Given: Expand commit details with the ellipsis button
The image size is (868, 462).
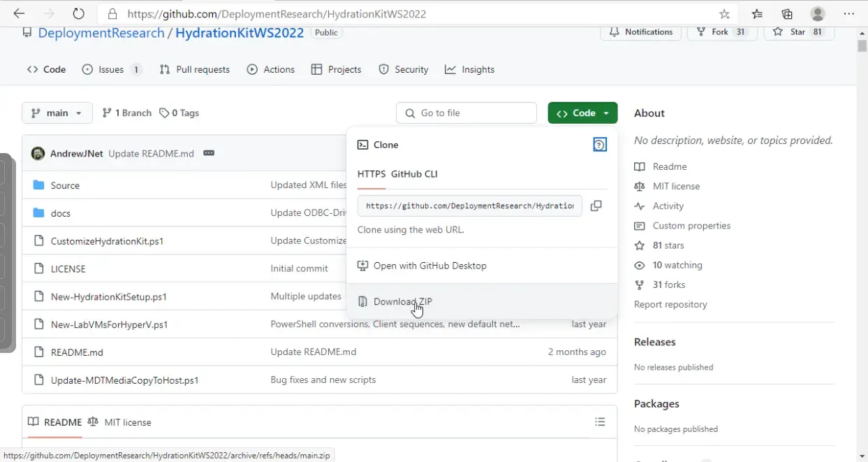Looking at the screenshot, I should [x=208, y=154].
